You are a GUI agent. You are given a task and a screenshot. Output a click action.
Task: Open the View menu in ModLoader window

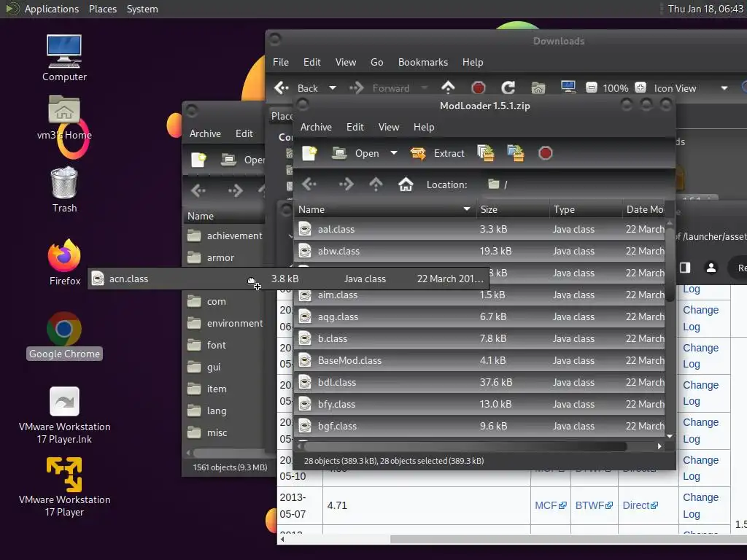coord(389,127)
